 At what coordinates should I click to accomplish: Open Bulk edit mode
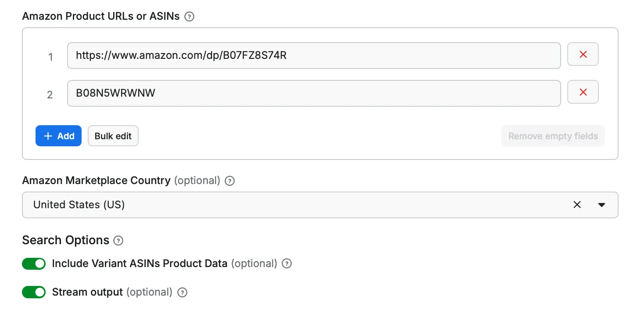pyautogui.click(x=113, y=136)
